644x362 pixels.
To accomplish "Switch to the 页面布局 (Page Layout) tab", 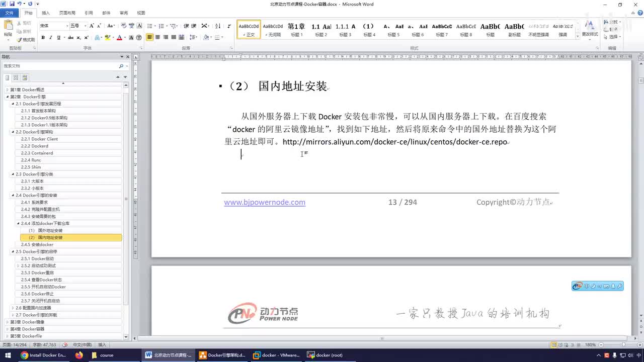I will pos(67,13).
